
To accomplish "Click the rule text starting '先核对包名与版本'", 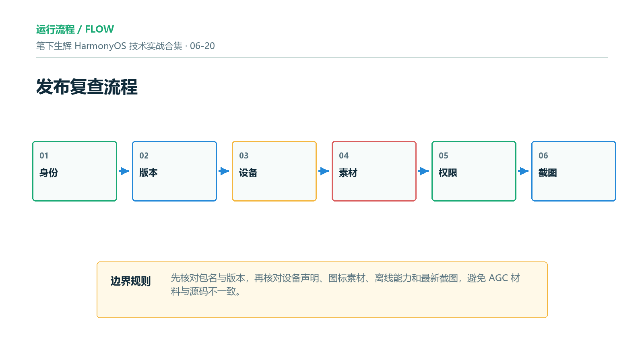I will coord(345,284).
